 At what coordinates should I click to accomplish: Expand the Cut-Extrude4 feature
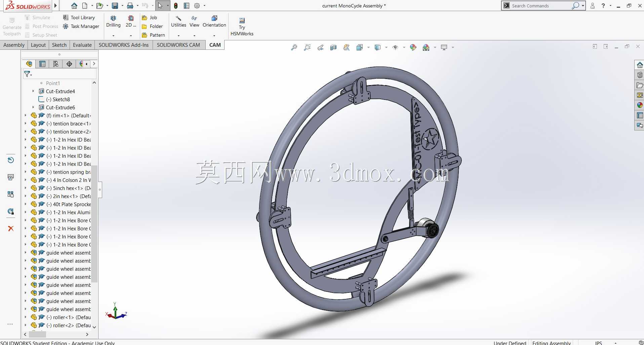point(33,91)
